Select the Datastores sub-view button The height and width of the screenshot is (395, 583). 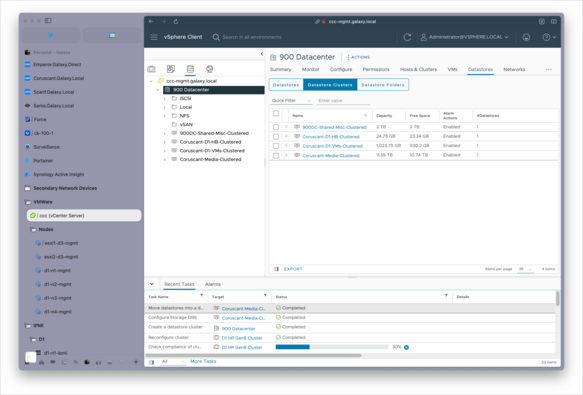point(286,85)
